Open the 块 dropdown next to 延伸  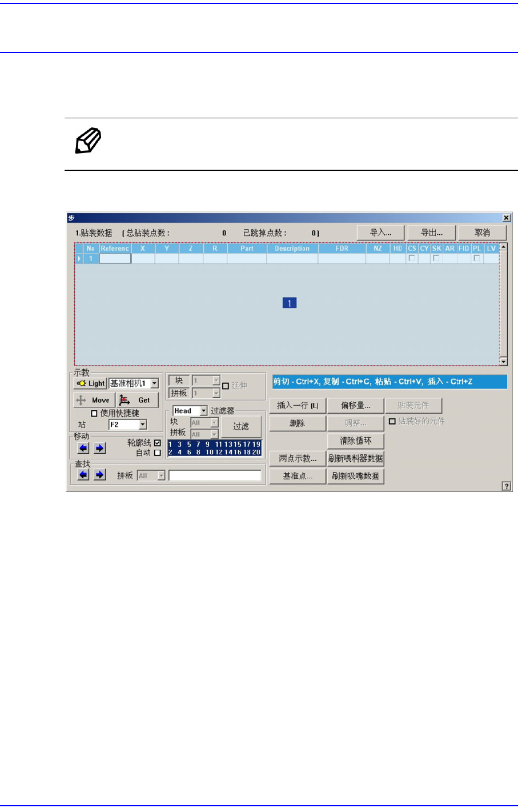click(x=216, y=381)
